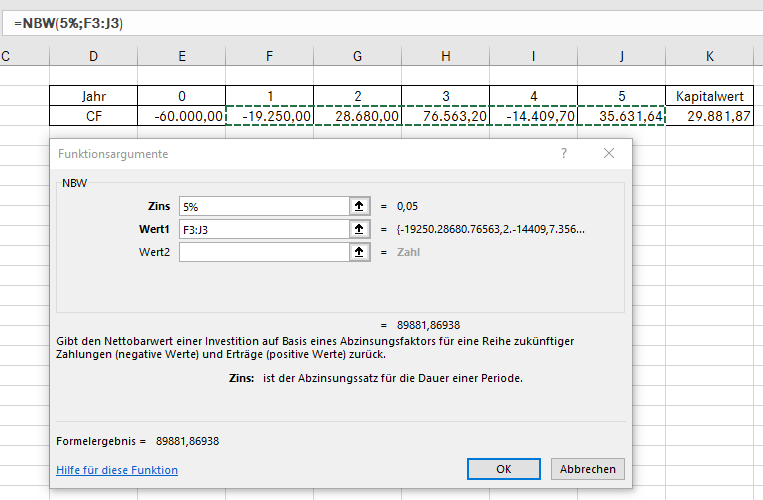Click collapse-dialog icon next to Zins field
The image size is (763, 500).
click(x=359, y=206)
